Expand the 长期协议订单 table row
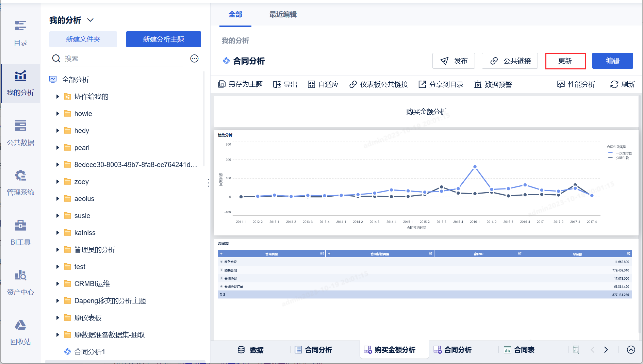Screen dimensions: 643x364 click(x=221, y=286)
